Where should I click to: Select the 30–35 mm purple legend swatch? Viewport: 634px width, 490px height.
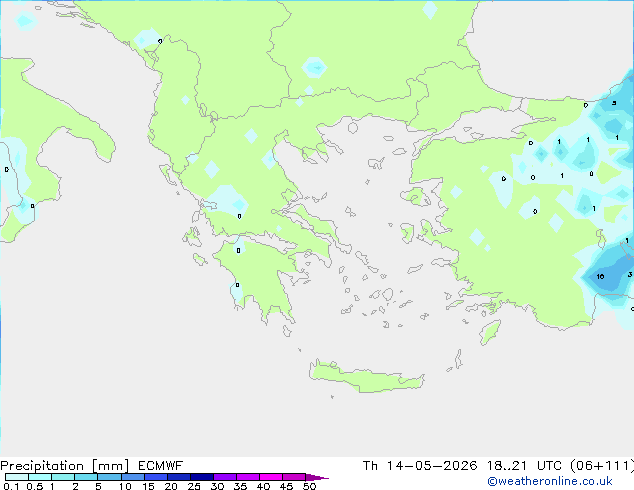(224, 477)
